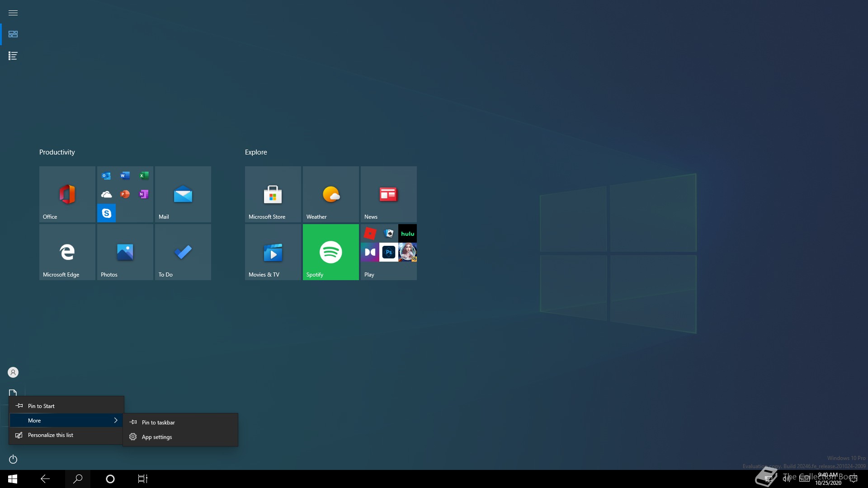
Task: Open the To Do tile
Action: pyautogui.click(x=183, y=252)
